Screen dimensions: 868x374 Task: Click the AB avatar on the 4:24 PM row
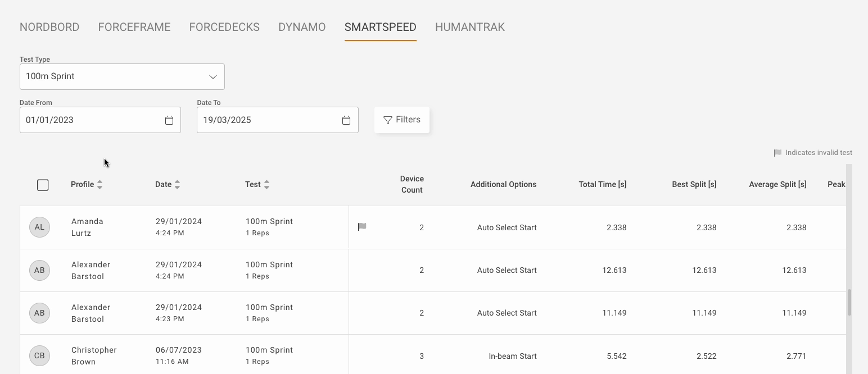(x=39, y=270)
